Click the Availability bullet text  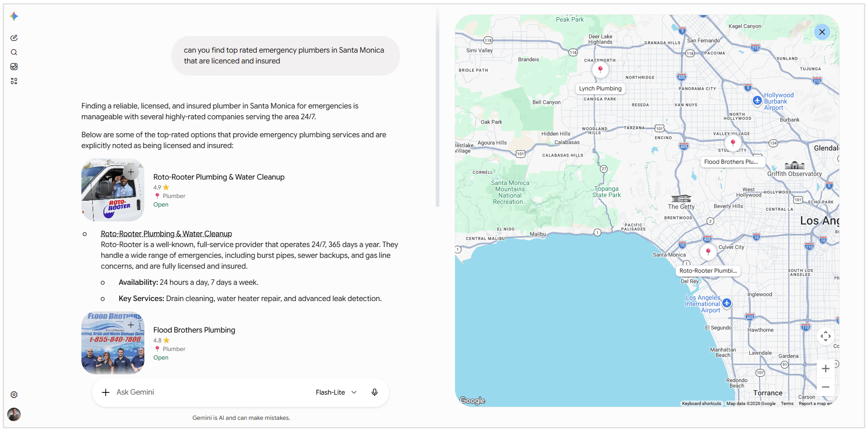[x=188, y=283]
